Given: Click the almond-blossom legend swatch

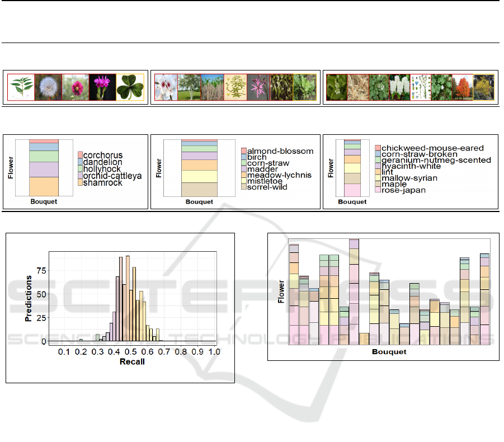Looking at the screenshot, I should pyautogui.click(x=243, y=151).
